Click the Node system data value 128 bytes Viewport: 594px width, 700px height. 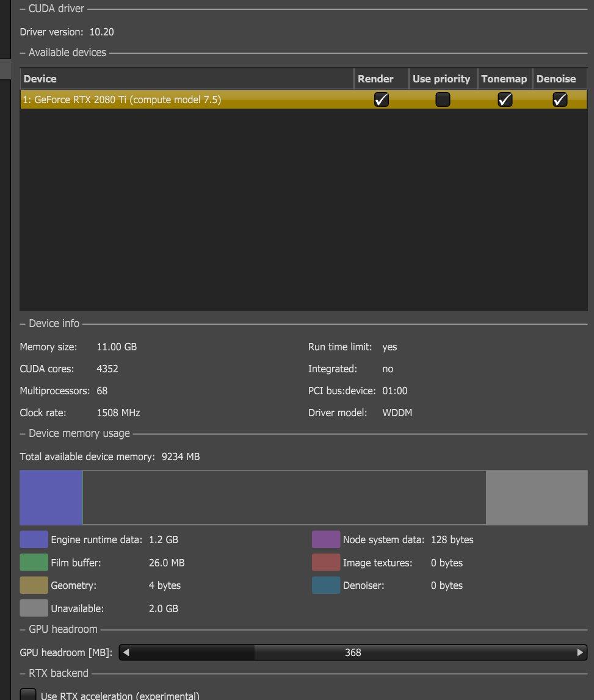click(x=452, y=539)
